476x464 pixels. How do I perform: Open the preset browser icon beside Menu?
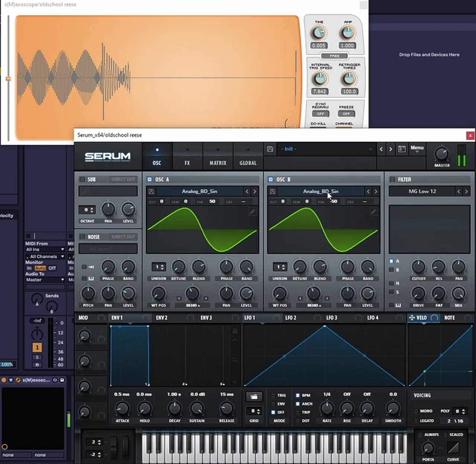coord(402,149)
